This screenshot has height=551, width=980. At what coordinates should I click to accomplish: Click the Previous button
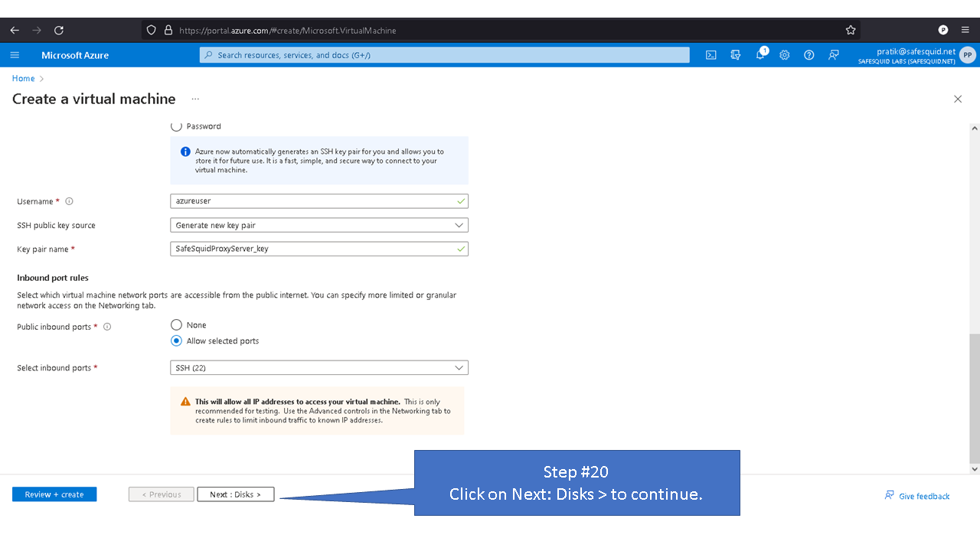coord(161,494)
